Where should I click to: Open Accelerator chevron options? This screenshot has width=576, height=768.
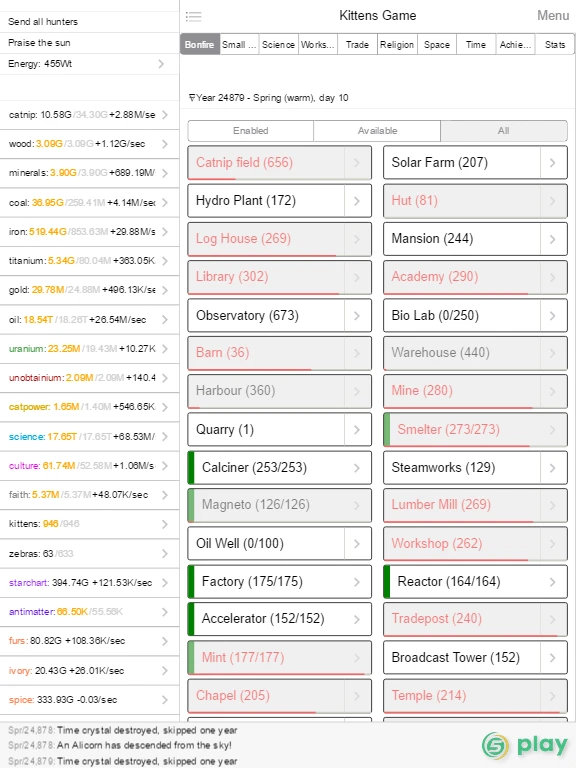(358, 619)
